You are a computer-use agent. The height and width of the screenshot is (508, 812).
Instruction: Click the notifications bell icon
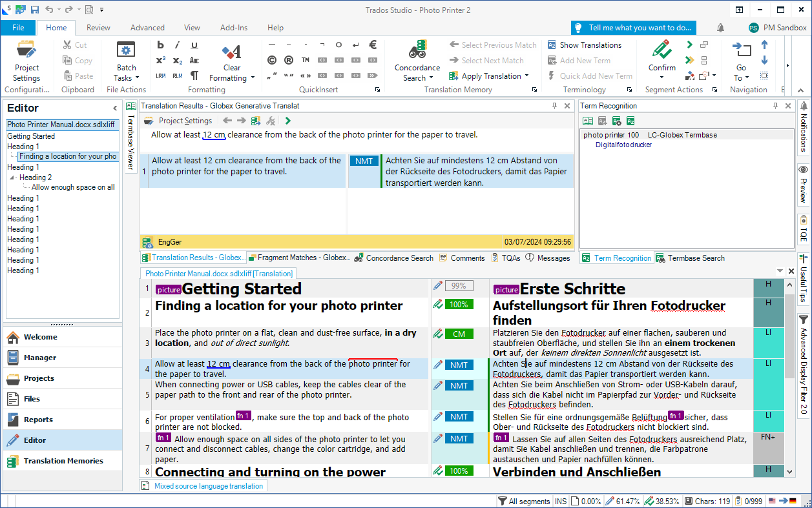(720, 28)
